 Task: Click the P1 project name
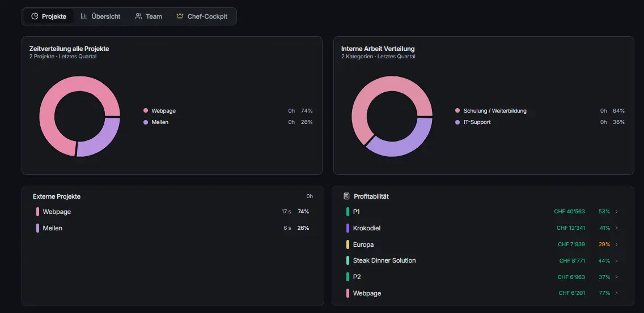coord(356,212)
